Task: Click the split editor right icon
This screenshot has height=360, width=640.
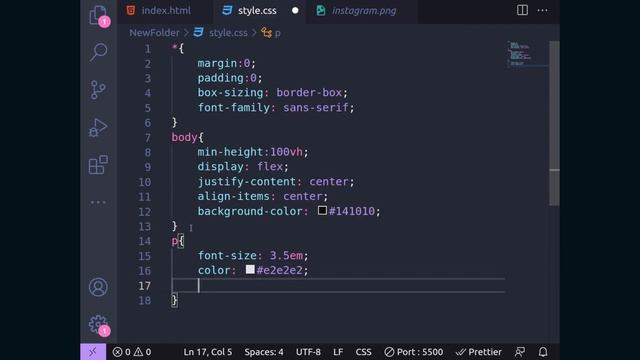Action: [x=522, y=10]
